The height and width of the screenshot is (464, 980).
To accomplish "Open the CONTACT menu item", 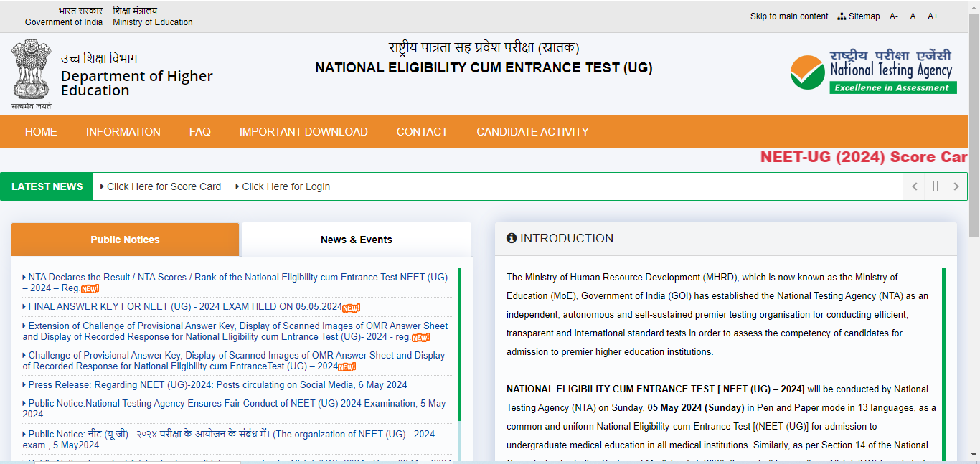I will pos(422,132).
